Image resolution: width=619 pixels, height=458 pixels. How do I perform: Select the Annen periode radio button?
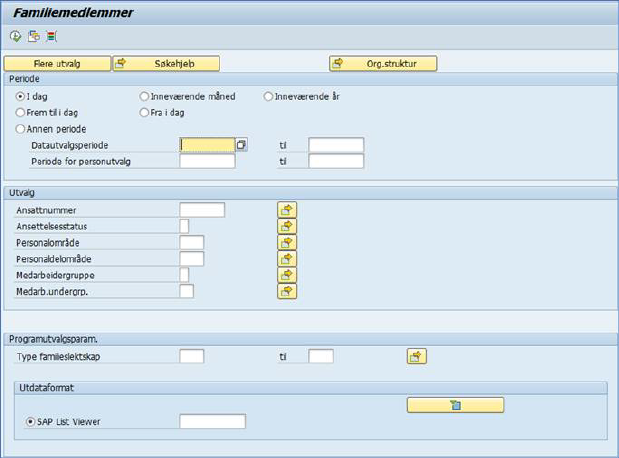point(20,129)
